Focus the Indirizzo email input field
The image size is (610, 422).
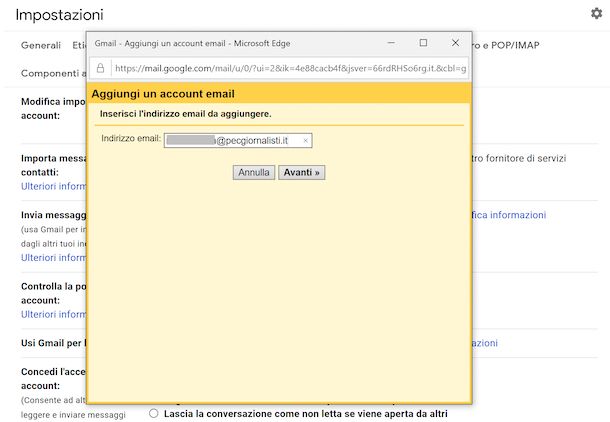(238, 140)
